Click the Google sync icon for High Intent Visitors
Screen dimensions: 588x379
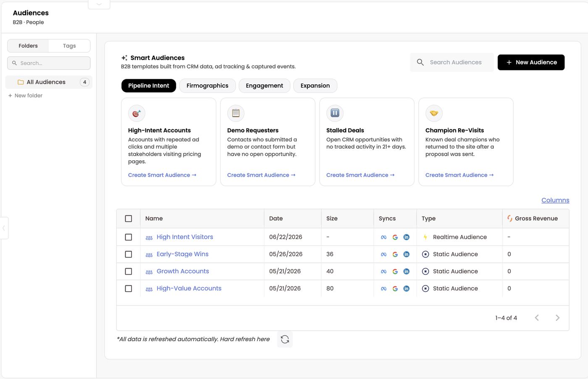(x=395, y=237)
